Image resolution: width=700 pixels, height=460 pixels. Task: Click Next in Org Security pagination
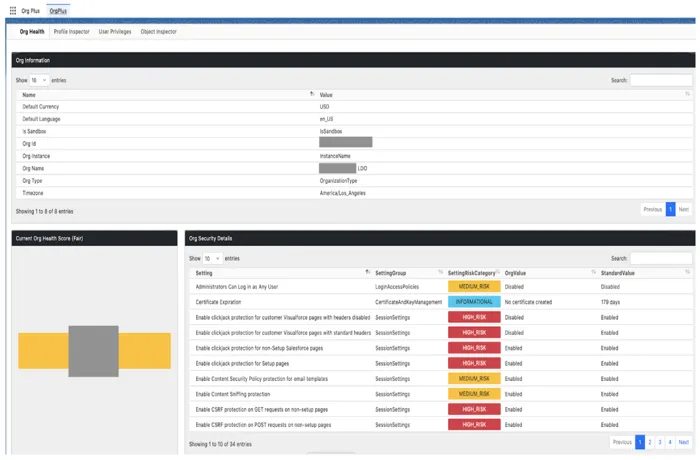pyautogui.click(x=684, y=442)
